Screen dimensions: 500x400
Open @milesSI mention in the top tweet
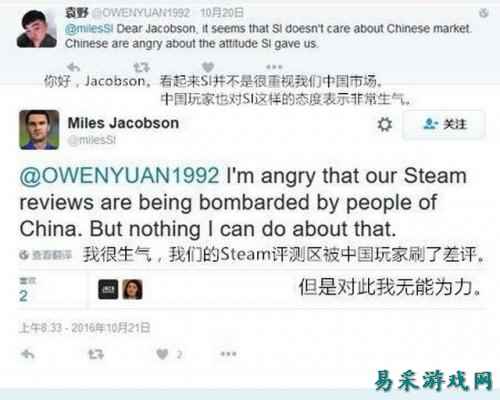(x=89, y=29)
